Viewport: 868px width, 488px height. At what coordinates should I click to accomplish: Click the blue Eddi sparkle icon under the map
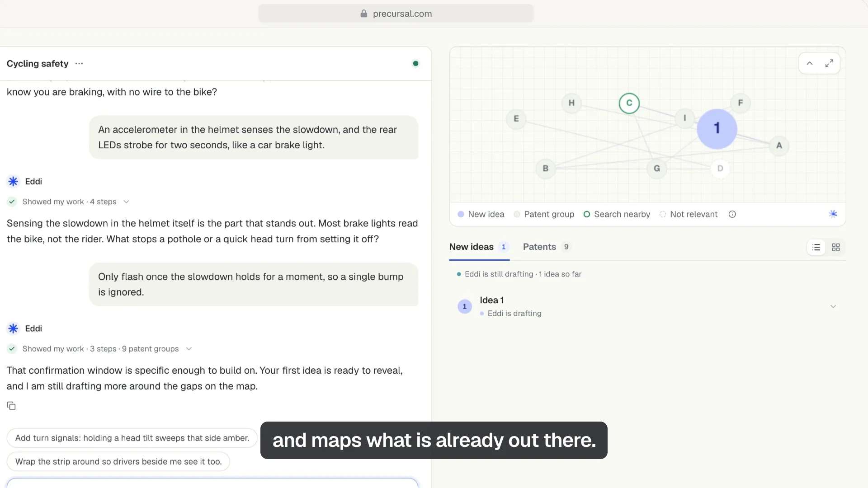tap(833, 214)
